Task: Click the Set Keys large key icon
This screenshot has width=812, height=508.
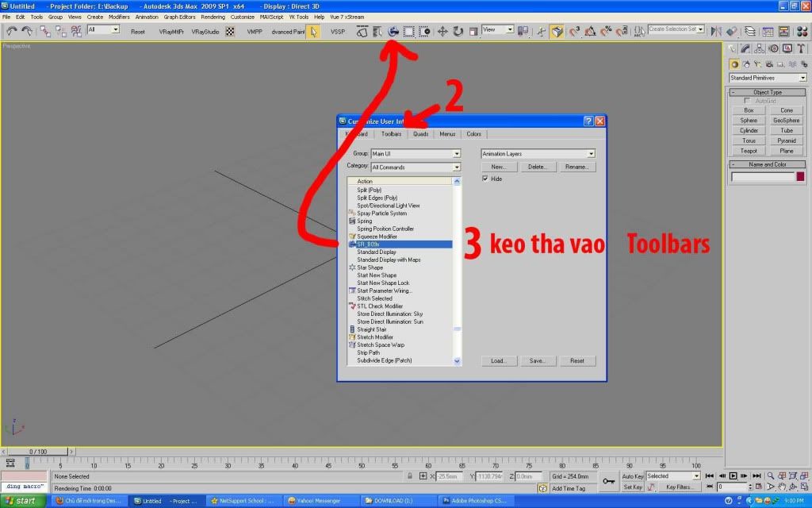Action: click(608, 482)
